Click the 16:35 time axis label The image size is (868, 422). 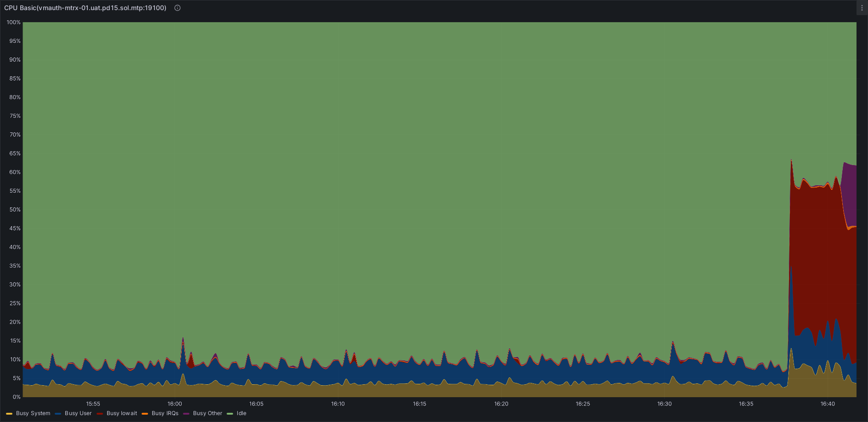click(746, 404)
